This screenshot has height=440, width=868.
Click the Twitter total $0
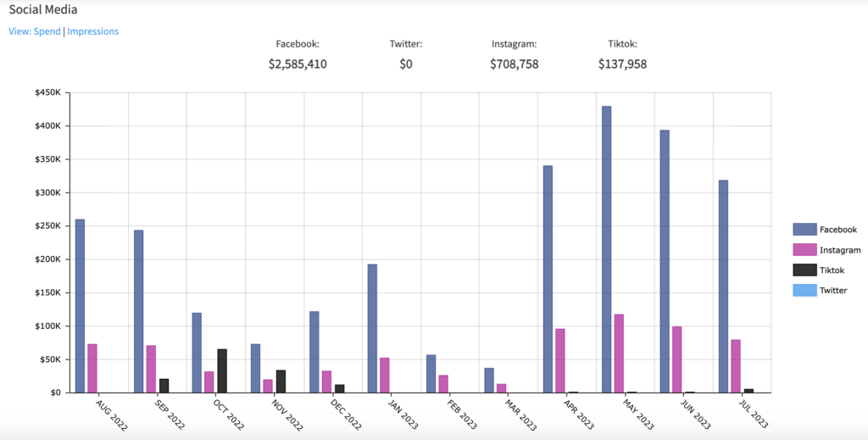coord(406,64)
